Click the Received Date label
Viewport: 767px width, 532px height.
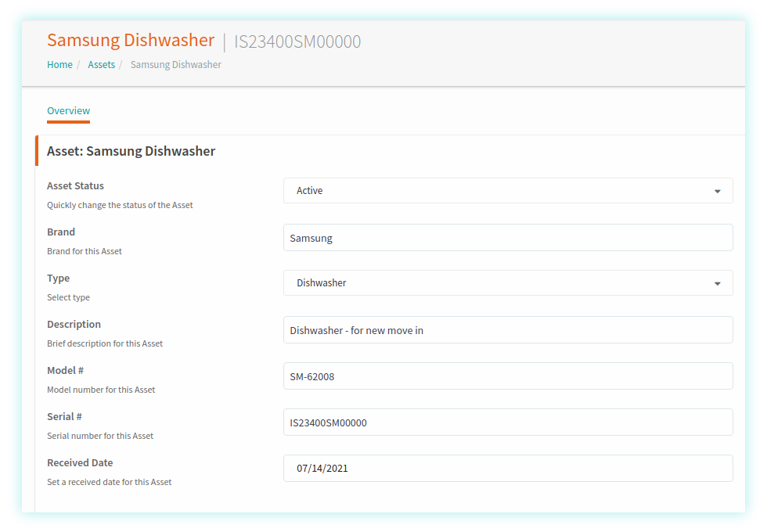point(80,463)
